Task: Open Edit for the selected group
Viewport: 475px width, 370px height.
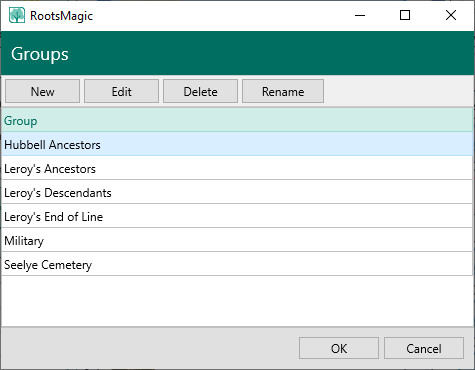Action: click(121, 91)
